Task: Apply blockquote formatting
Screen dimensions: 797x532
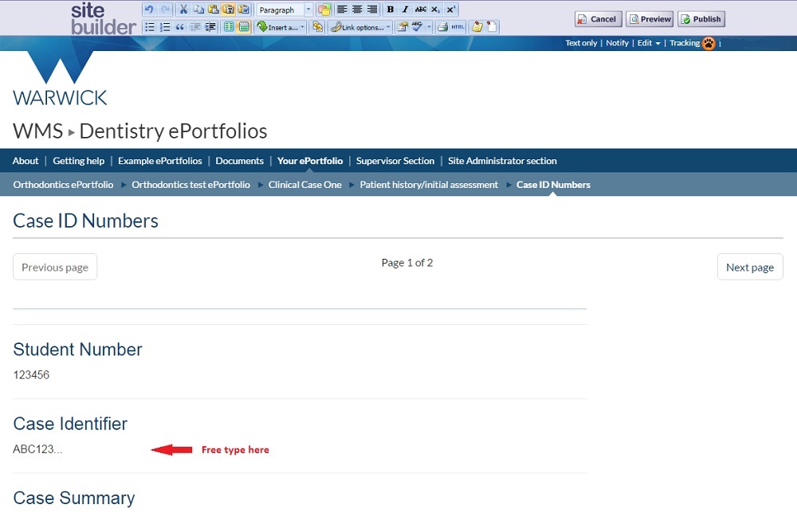Action: (x=180, y=27)
